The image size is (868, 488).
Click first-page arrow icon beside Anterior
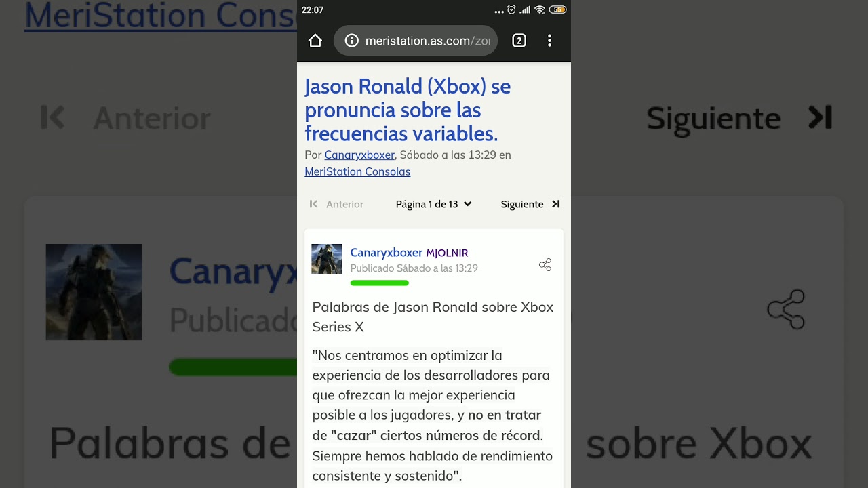[313, 204]
